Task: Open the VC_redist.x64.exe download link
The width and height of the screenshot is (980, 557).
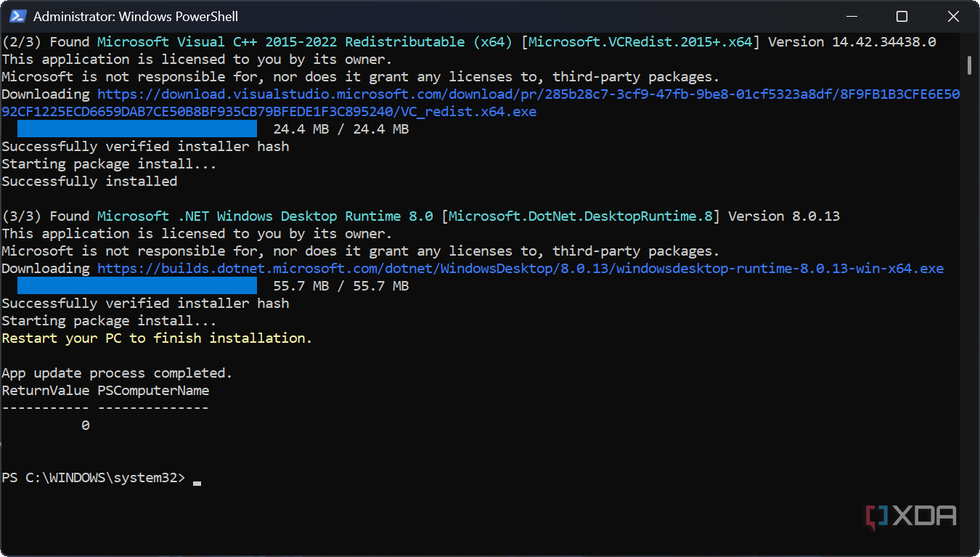Action: [481, 102]
